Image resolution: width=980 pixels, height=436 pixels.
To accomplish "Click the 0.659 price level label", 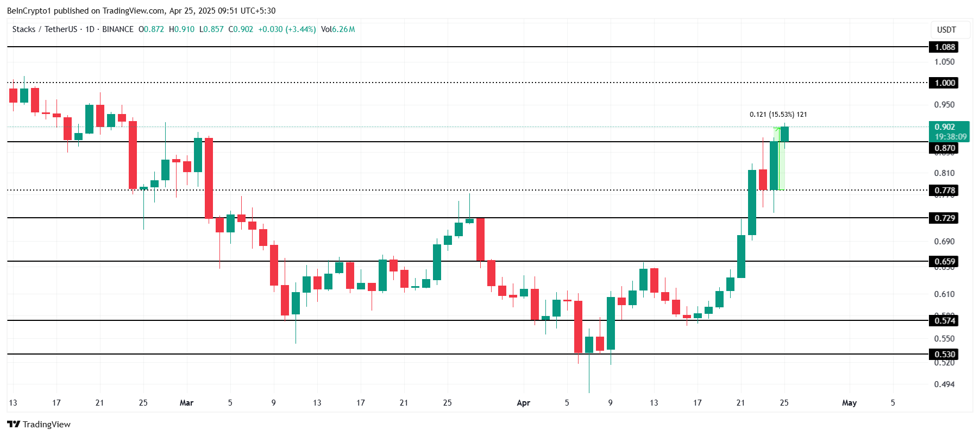I will (x=944, y=262).
